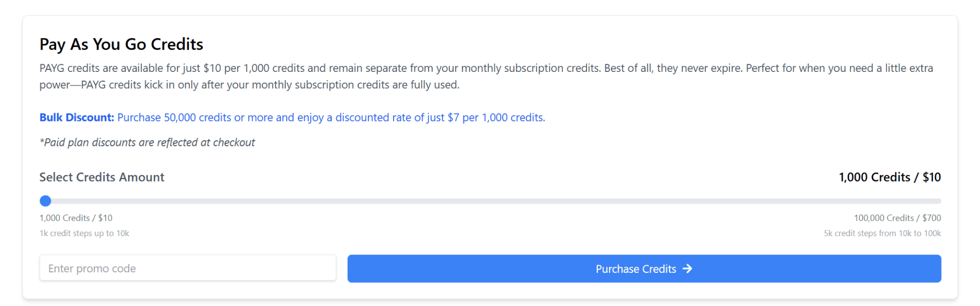Click the bold selected amount above the slider

point(889,177)
